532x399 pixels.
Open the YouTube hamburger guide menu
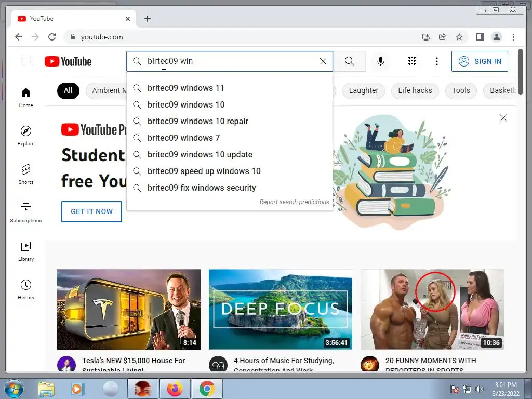click(26, 61)
